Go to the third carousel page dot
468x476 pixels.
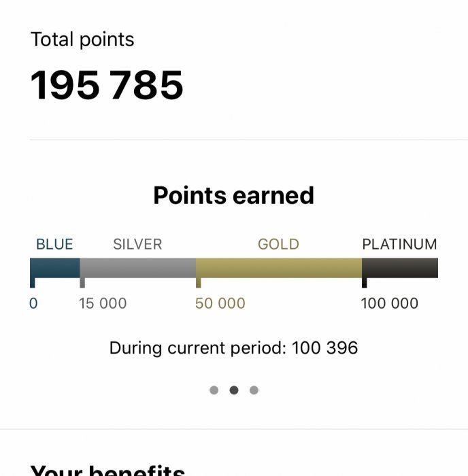coord(254,390)
